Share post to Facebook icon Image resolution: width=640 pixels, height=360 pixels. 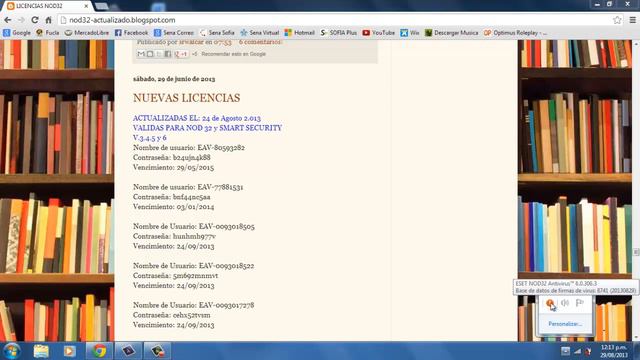point(168,54)
